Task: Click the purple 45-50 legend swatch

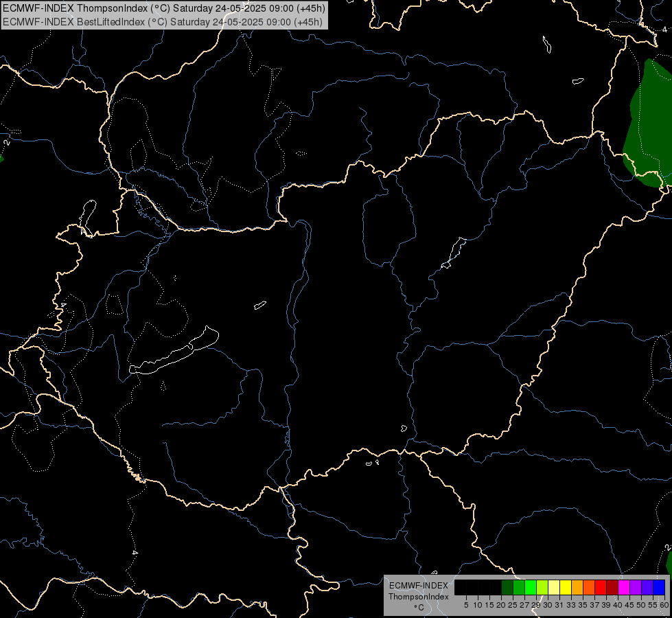Action: click(636, 587)
